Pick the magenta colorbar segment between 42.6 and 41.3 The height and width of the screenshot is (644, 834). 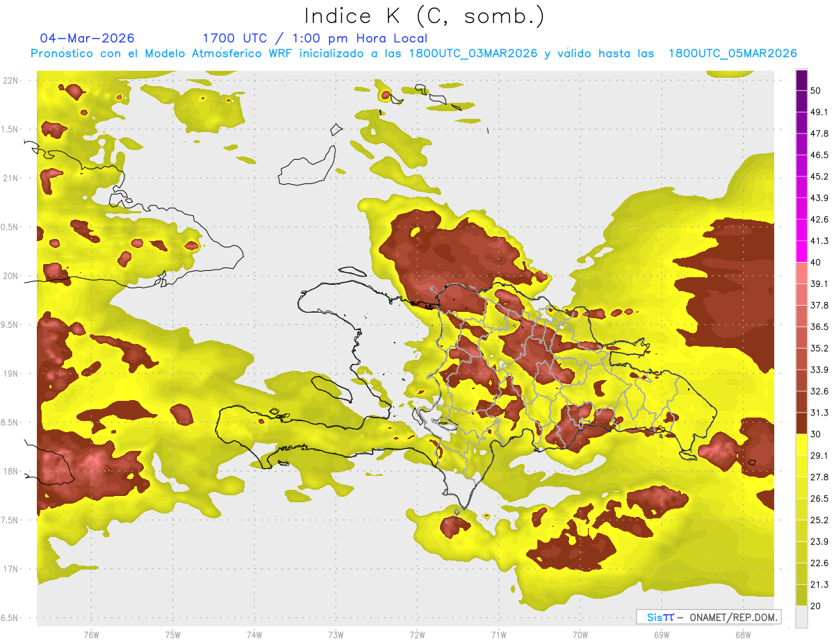point(801,231)
